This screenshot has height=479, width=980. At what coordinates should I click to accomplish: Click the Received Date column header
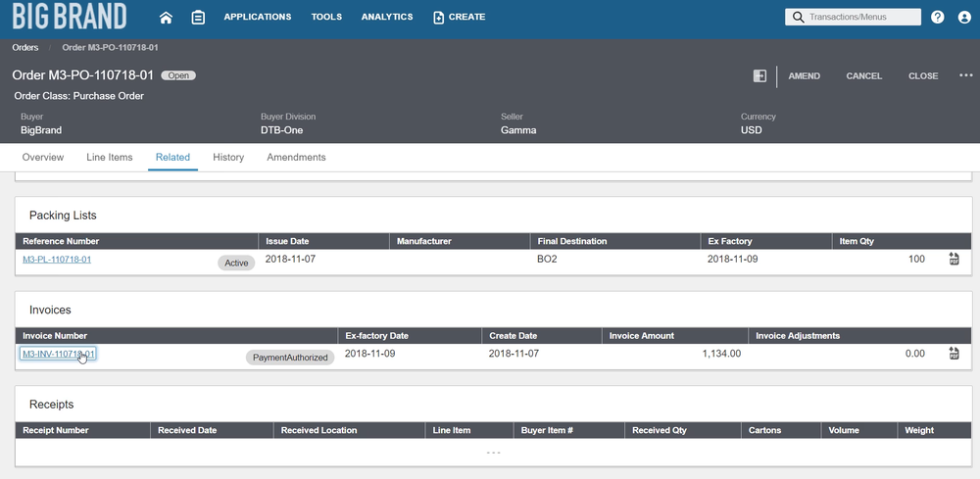[x=212, y=430]
